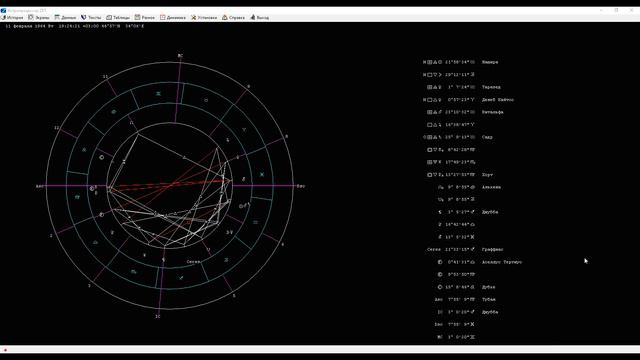Select the Gemini sign in the zodiac ring
This screenshot has width=640, height=360.
pyautogui.click(x=158, y=94)
